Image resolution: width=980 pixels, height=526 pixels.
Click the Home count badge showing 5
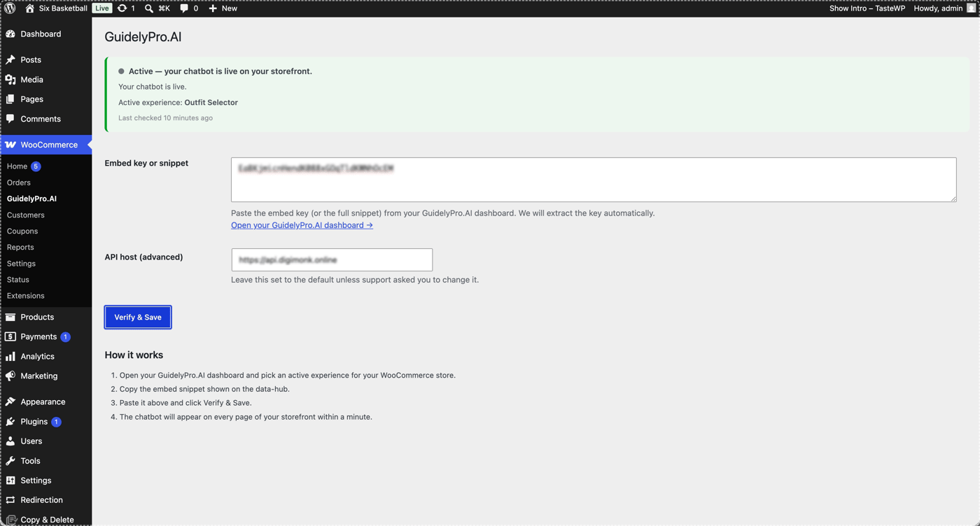(x=36, y=166)
